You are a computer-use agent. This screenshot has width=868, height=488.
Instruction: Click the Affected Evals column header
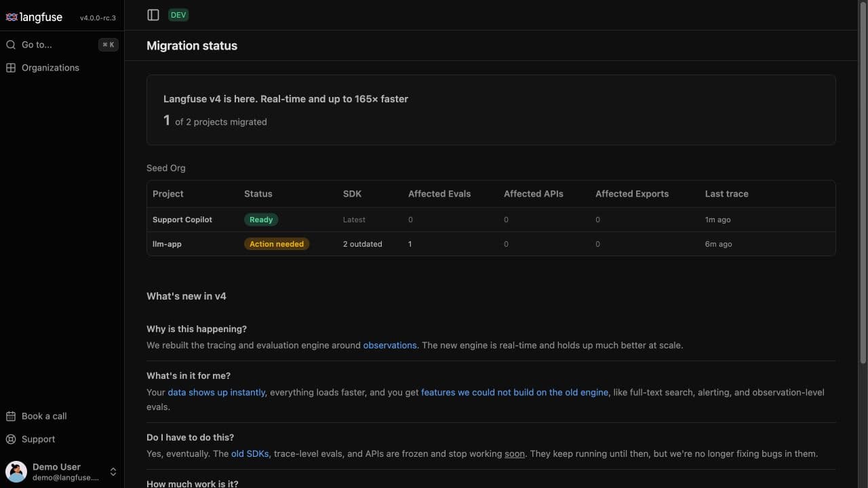pos(439,194)
